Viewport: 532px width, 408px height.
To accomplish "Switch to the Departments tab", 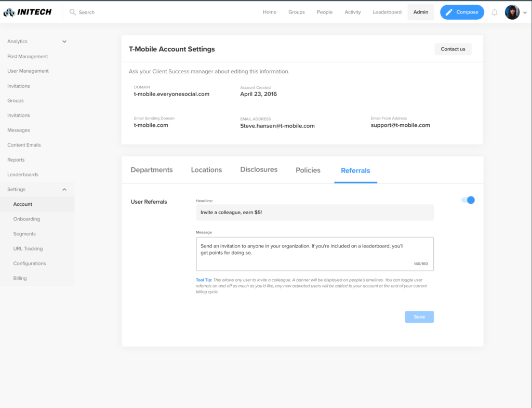I will coord(152,170).
